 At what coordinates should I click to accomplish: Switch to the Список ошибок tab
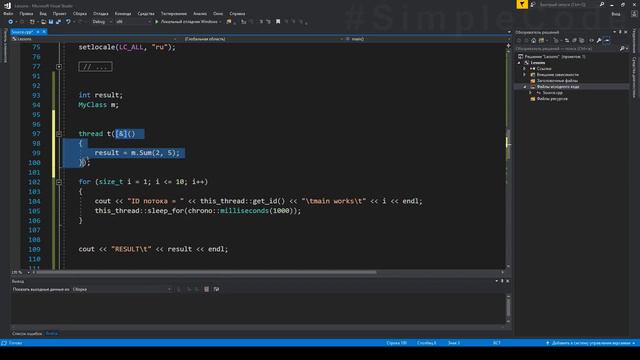27,333
